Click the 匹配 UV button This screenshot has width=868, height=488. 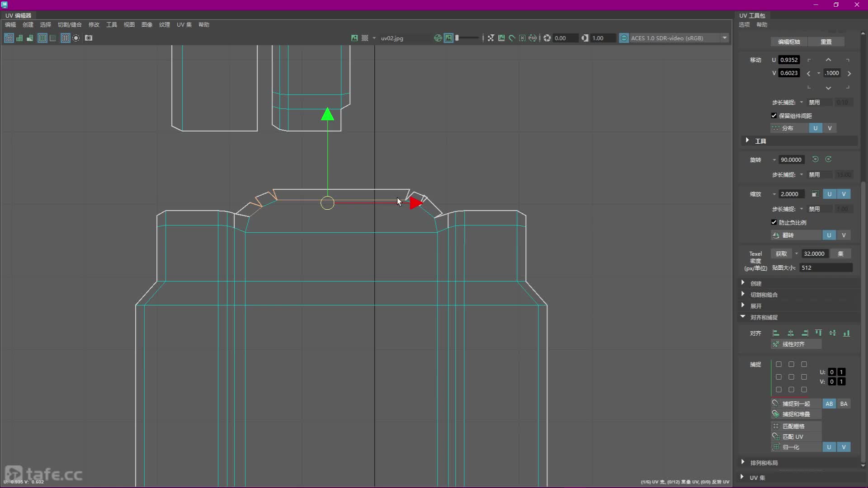(x=796, y=436)
